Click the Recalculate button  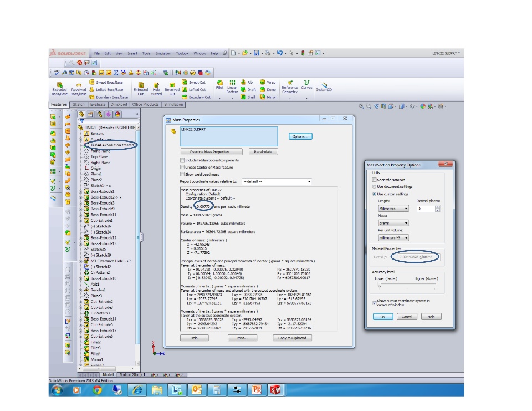(x=263, y=152)
